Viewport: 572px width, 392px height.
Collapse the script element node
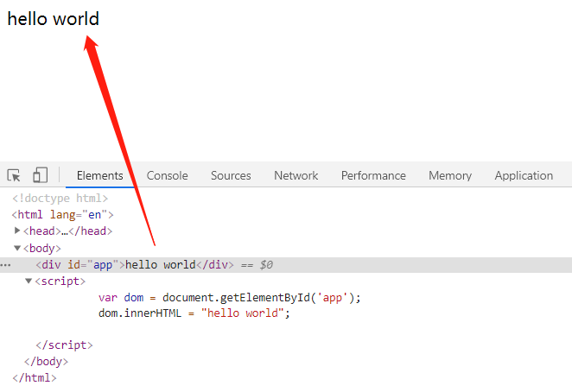(x=29, y=281)
